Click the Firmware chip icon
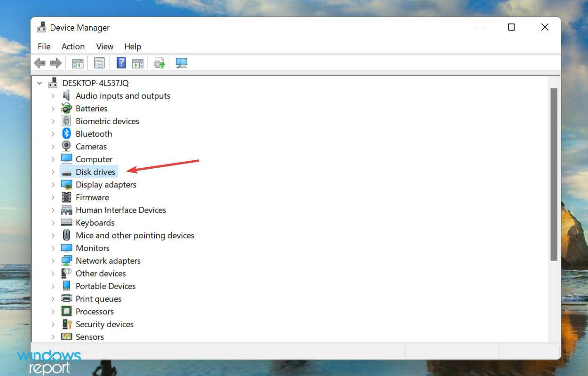 point(66,197)
